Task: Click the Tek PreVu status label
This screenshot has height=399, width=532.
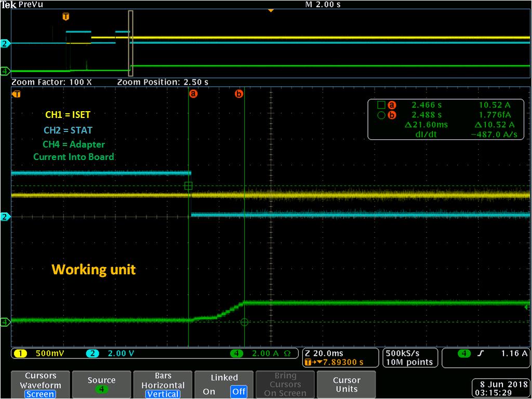Action: click(x=22, y=4)
